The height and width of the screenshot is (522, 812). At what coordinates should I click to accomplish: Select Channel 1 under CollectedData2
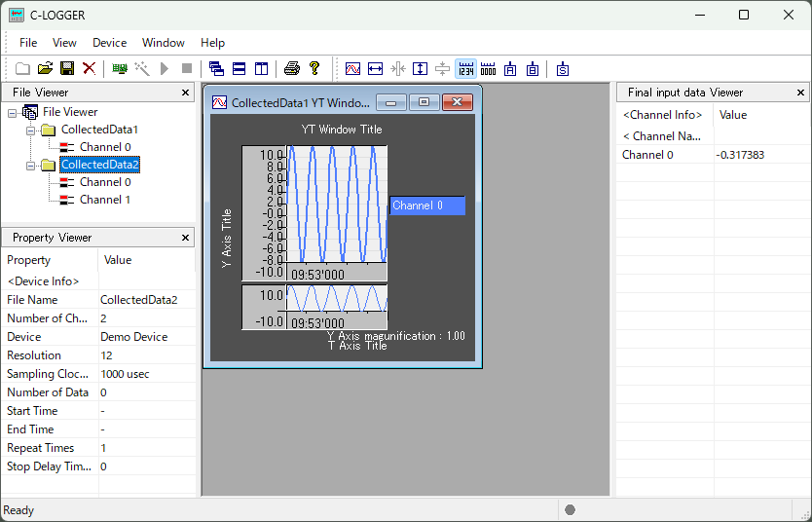coord(104,200)
